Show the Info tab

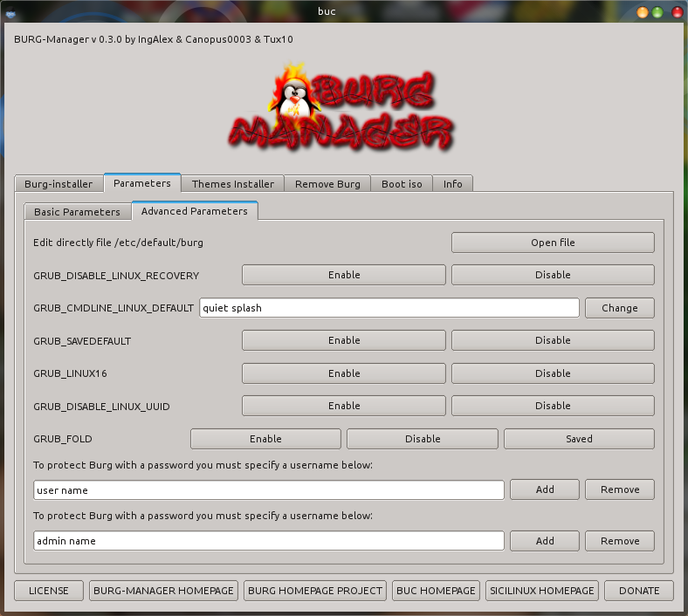[x=452, y=184]
